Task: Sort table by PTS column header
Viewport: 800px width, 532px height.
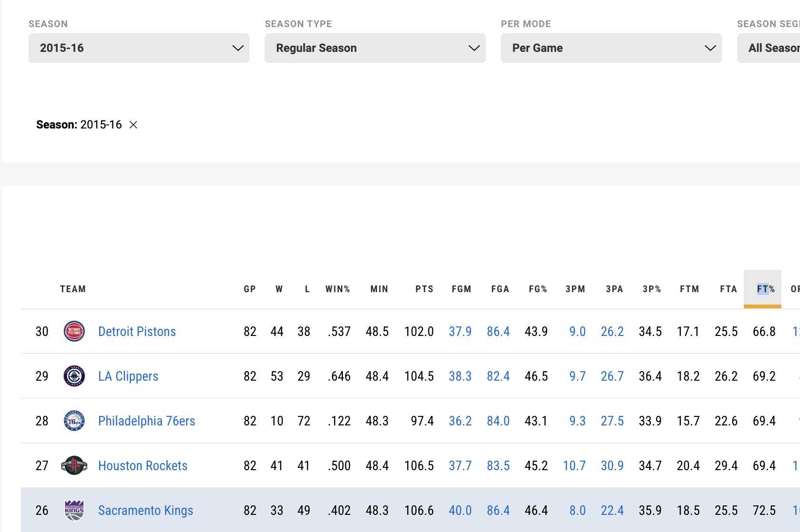Action: (424, 289)
